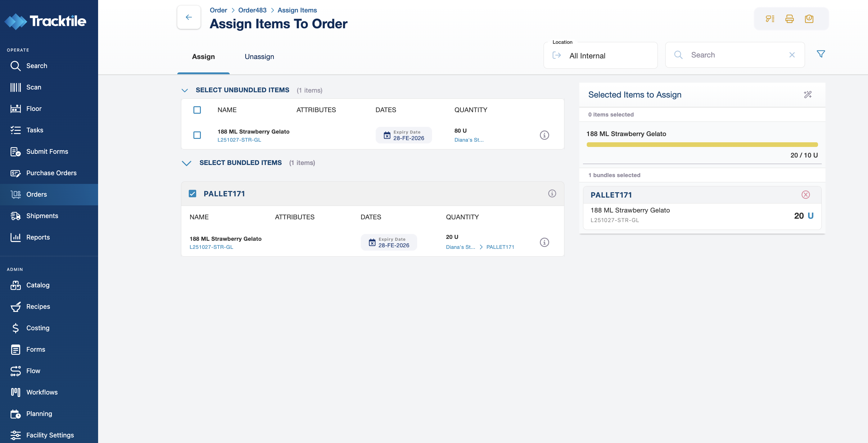Collapse the Select Unbundled Items section

[x=185, y=90]
